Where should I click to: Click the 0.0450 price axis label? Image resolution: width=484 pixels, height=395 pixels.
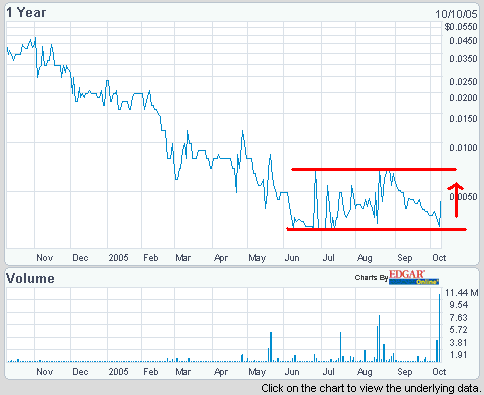coord(463,41)
